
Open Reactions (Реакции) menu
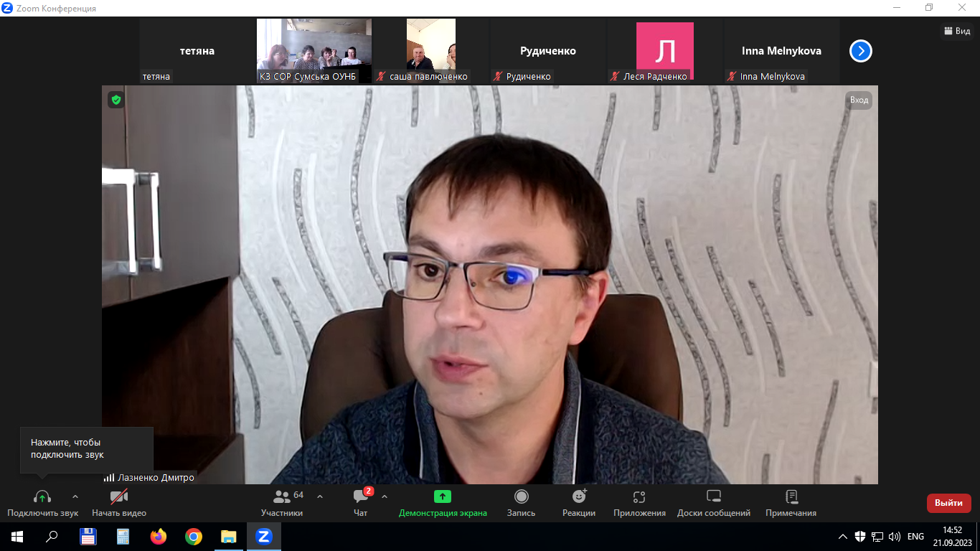click(x=579, y=497)
